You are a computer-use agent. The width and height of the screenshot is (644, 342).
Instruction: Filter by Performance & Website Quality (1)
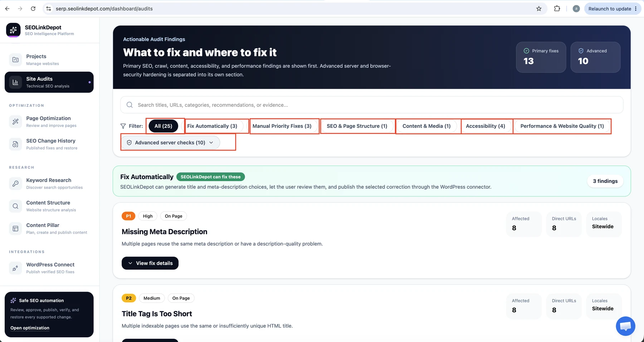(x=562, y=126)
